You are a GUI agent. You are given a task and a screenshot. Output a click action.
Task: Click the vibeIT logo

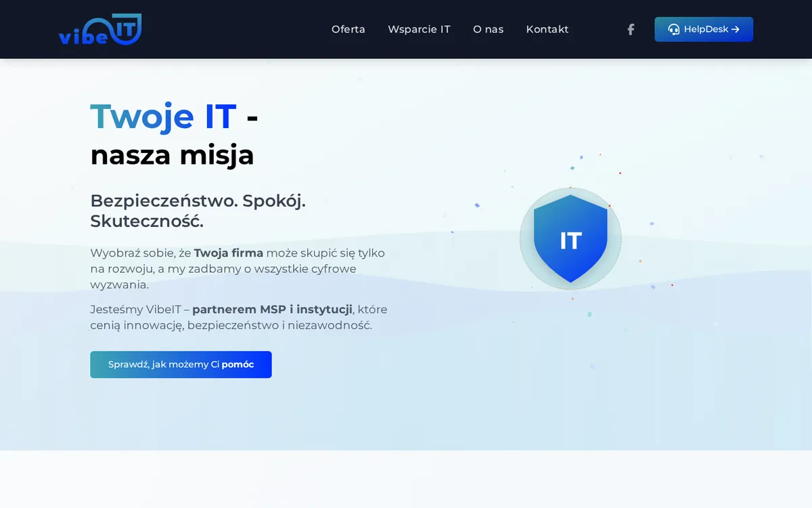[x=100, y=29]
